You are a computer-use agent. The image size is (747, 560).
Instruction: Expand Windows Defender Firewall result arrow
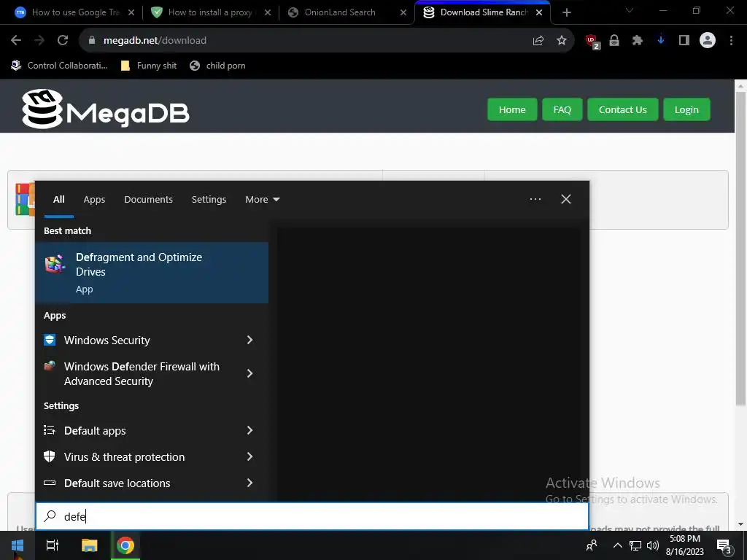249,374
